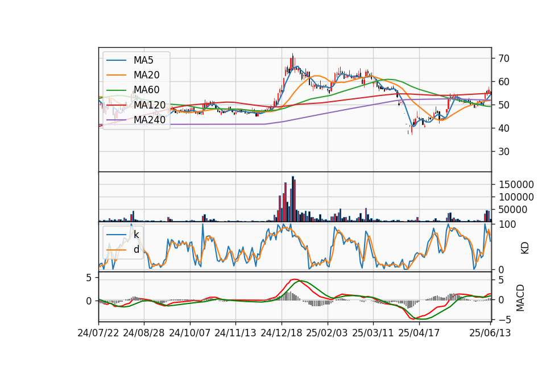Click the purple MA240 legend line sample
The image size is (546, 392).
(x=116, y=120)
